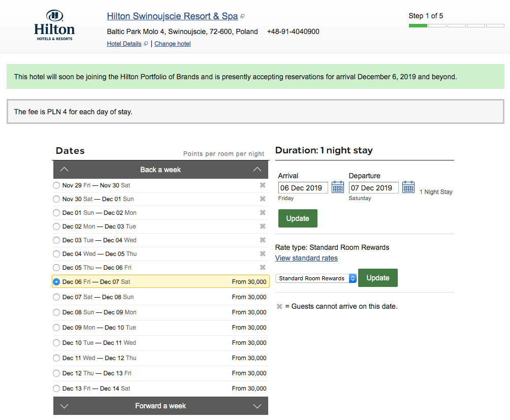Click unavailable X mark for Dec 04 row
The image size is (510, 420).
pyautogui.click(x=263, y=253)
